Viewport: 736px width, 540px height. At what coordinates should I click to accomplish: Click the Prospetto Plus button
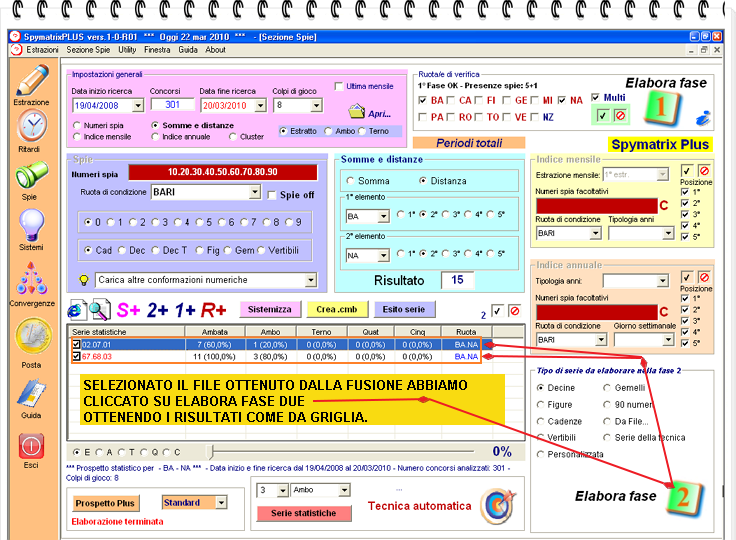(x=105, y=503)
